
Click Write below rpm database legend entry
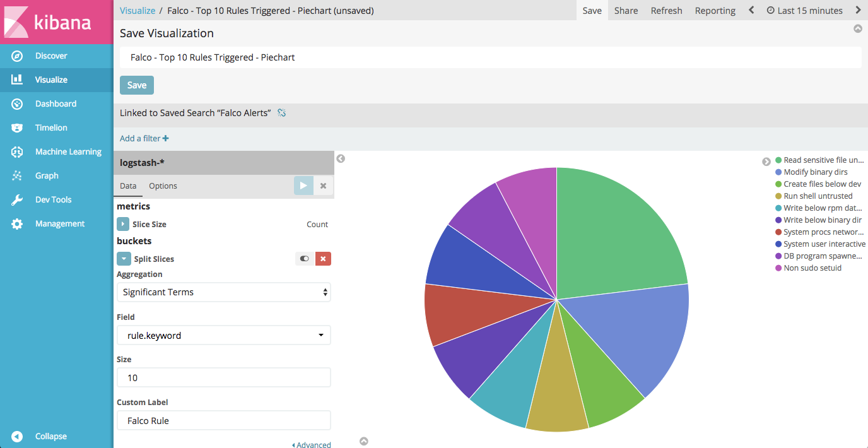(x=819, y=208)
